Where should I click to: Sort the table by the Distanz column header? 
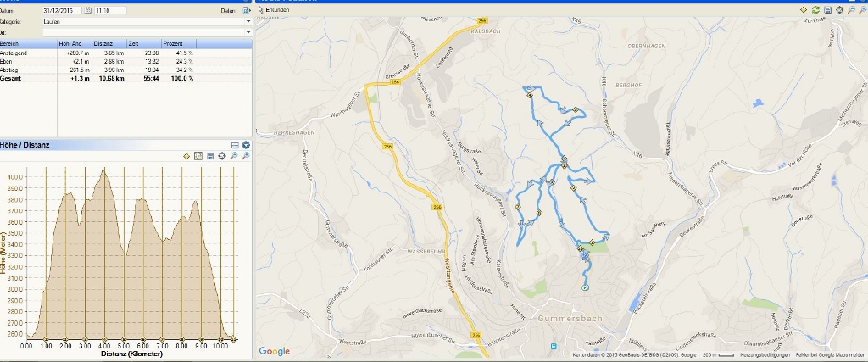coord(109,43)
